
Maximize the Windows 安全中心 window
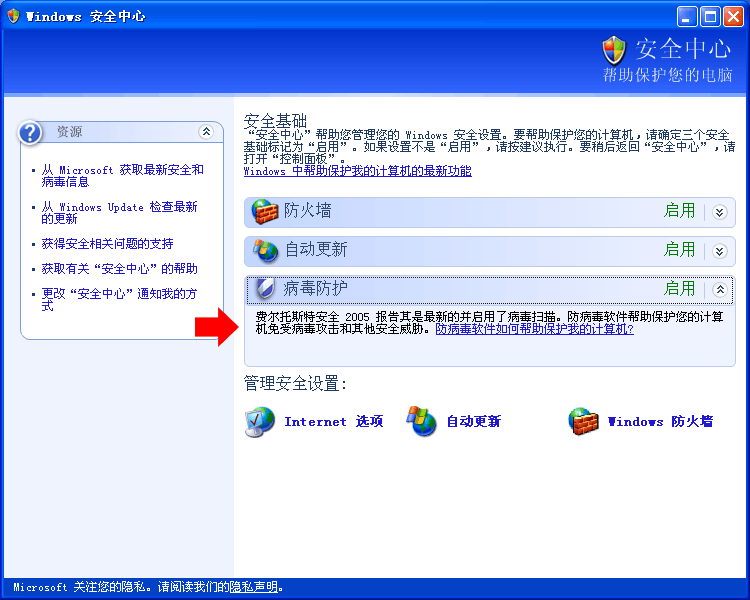710,17
